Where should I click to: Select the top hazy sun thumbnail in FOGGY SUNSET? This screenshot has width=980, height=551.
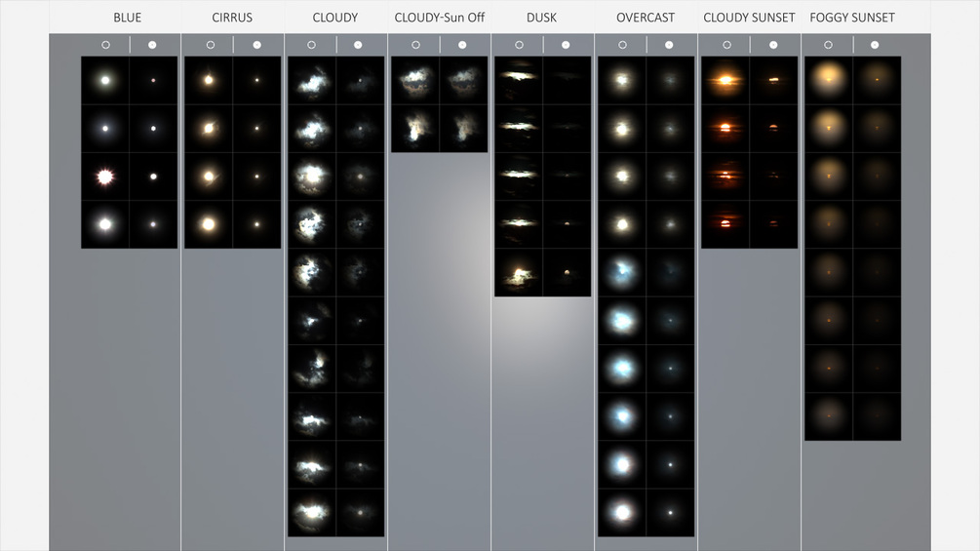tap(829, 80)
